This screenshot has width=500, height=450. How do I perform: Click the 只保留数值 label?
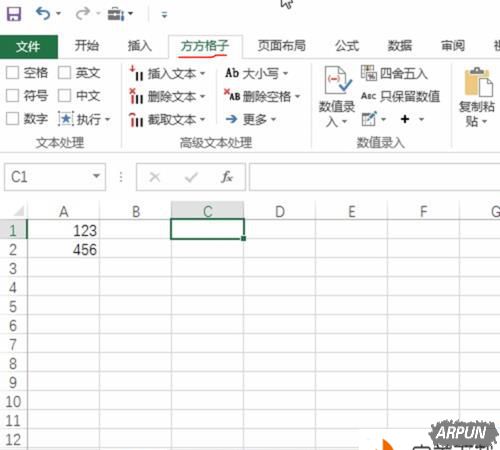point(410,96)
